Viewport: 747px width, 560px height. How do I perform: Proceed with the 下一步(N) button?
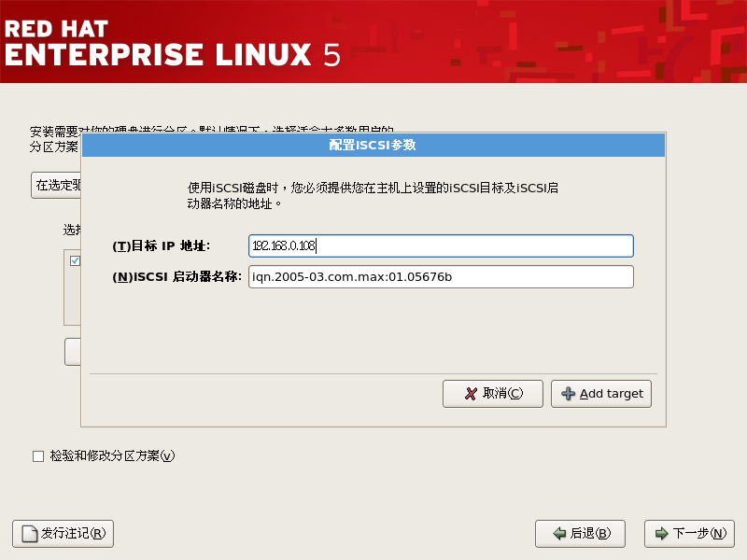tap(689, 533)
